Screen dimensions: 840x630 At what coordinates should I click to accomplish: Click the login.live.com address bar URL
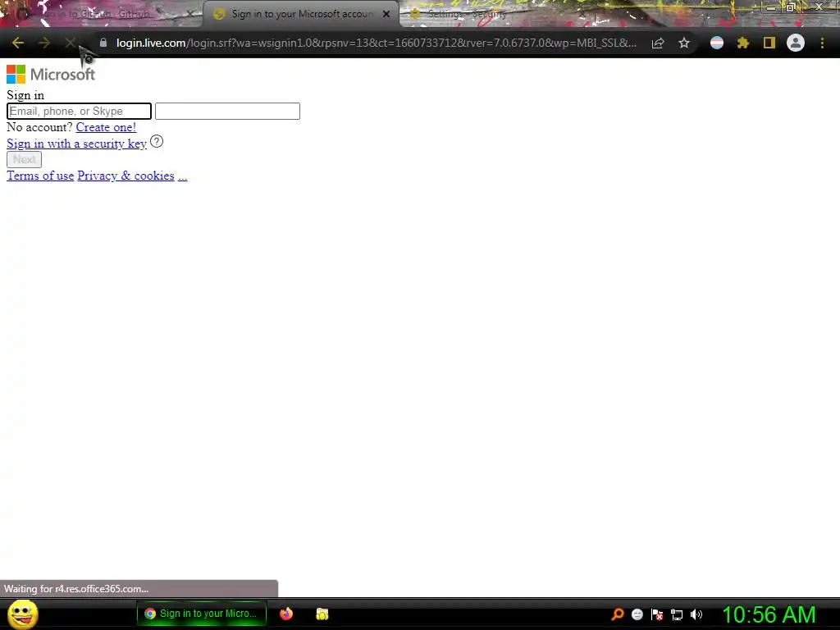[x=376, y=43]
